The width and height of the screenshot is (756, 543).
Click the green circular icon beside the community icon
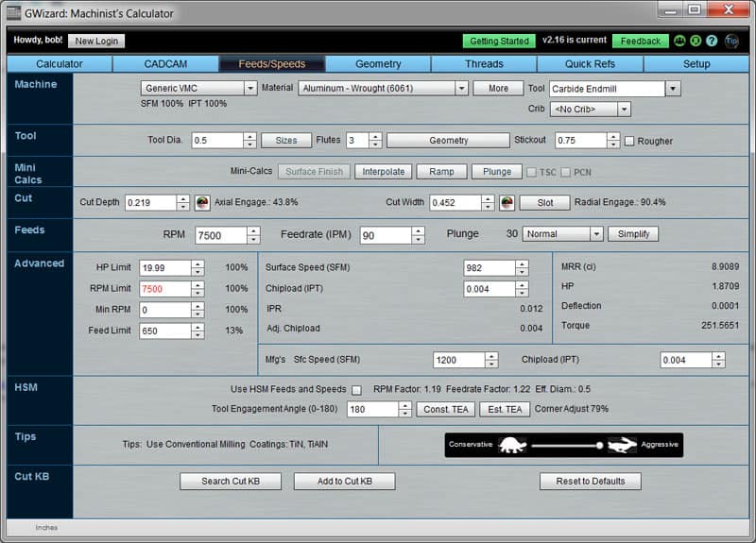[x=696, y=41]
